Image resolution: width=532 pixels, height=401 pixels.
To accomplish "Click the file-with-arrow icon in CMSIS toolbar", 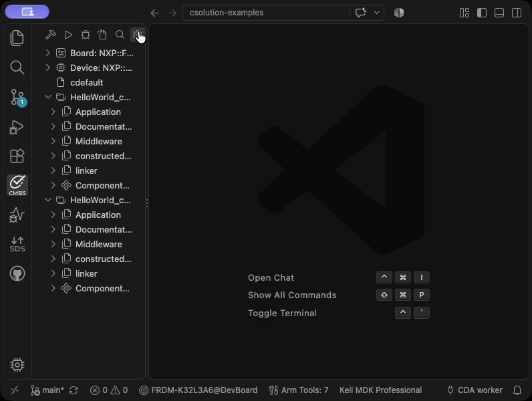I will 102,35.
